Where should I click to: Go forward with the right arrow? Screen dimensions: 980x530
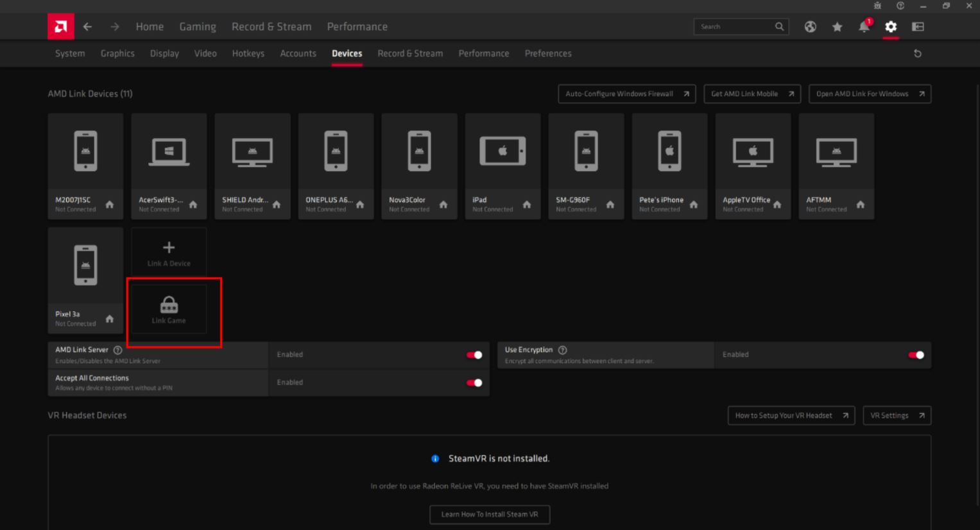pos(115,27)
